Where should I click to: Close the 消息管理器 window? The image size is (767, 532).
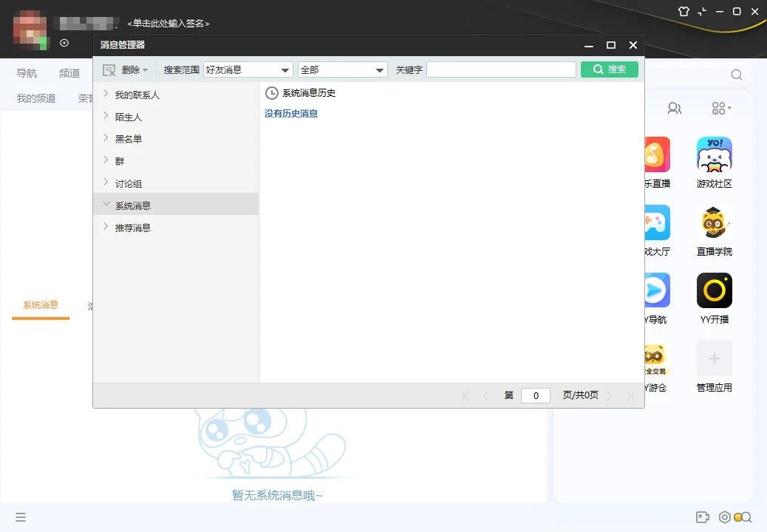[633, 45]
